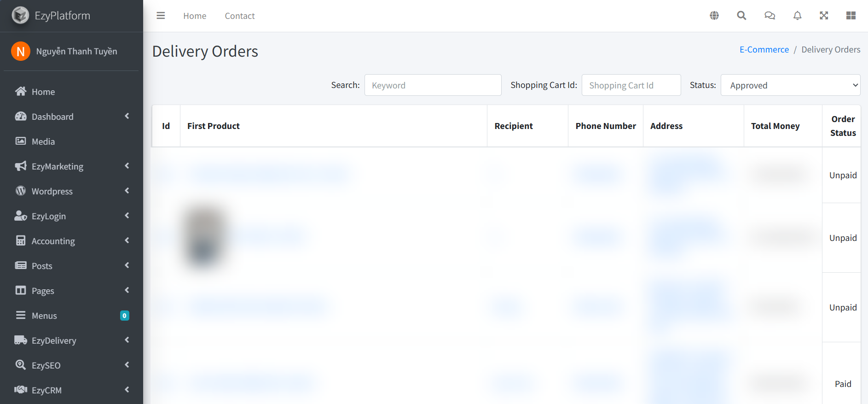Screen dimensions: 868x404
Task: Expand the EzyLogin menu chevron
Action: (127, 216)
